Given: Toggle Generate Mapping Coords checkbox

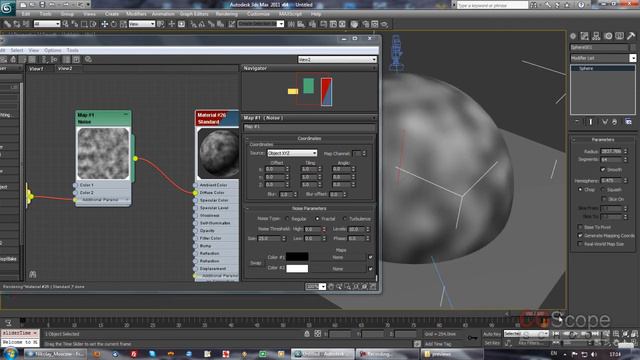Looking at the screenshot, I should [580, 236].
